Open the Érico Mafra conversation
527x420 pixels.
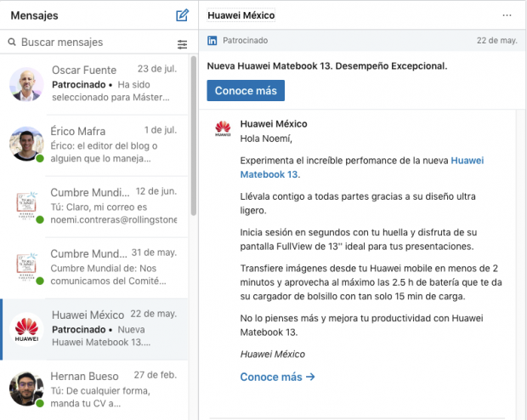[94, 145]
